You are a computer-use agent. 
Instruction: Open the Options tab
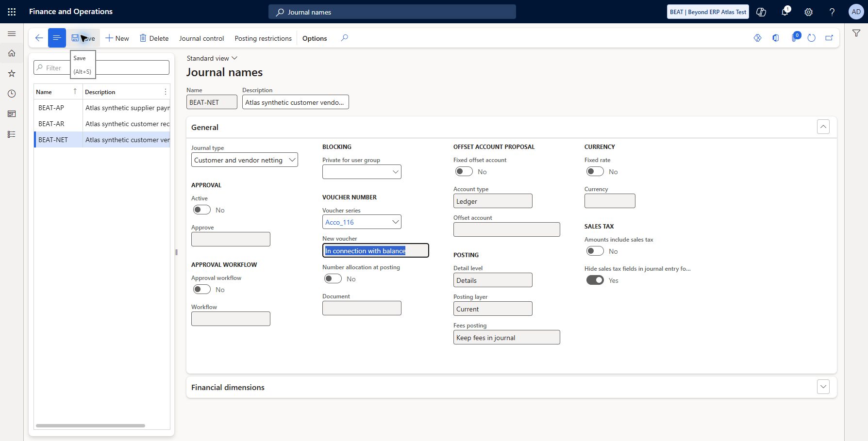pyautogui.click(x=315, y=38)
